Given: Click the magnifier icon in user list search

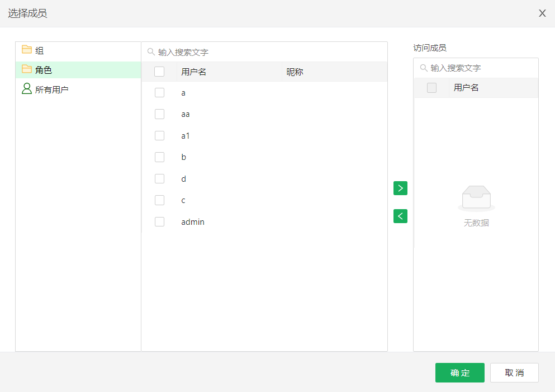Looking at the screenshot, I should [x=151, y=52].
